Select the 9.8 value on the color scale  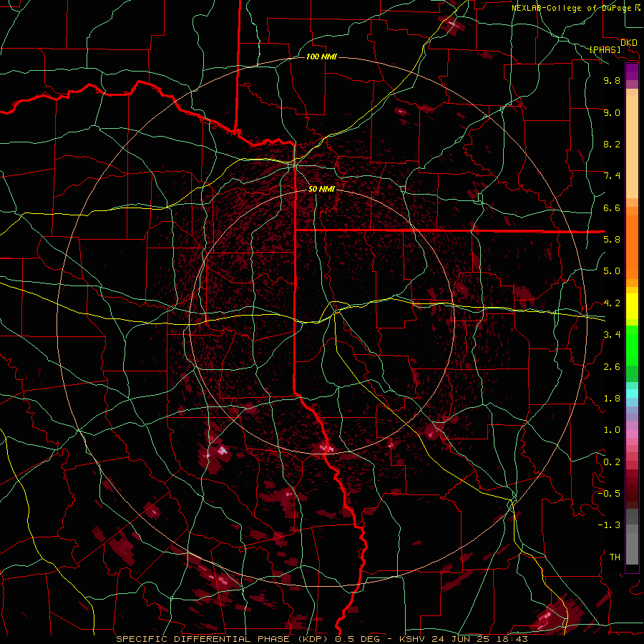pyautogui.click(x=612, y=80)
